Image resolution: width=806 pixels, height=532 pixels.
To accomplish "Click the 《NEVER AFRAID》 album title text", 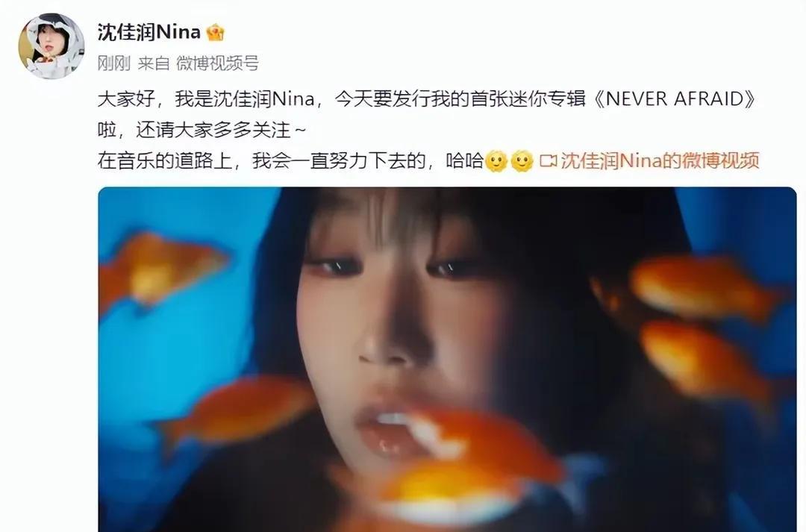I will 675,98.
